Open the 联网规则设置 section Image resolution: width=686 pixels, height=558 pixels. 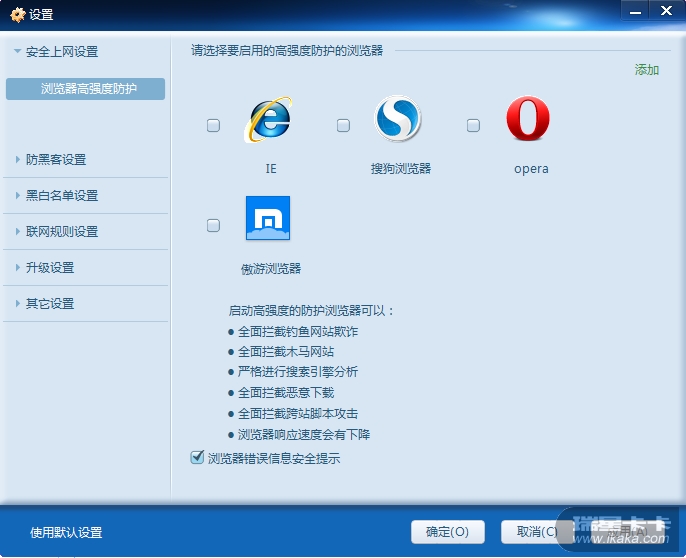(x=62, y=232)
